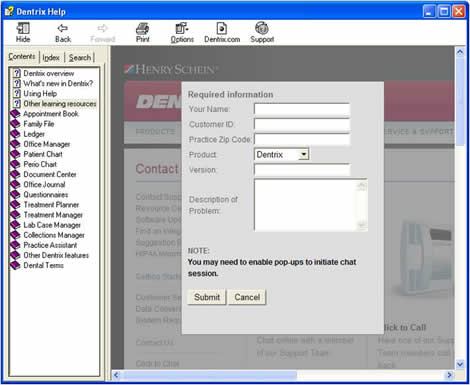The height and width of the screenshot is (385, 470).
Task: Open the Treatment Manager help book
Action: click(53, 215)
